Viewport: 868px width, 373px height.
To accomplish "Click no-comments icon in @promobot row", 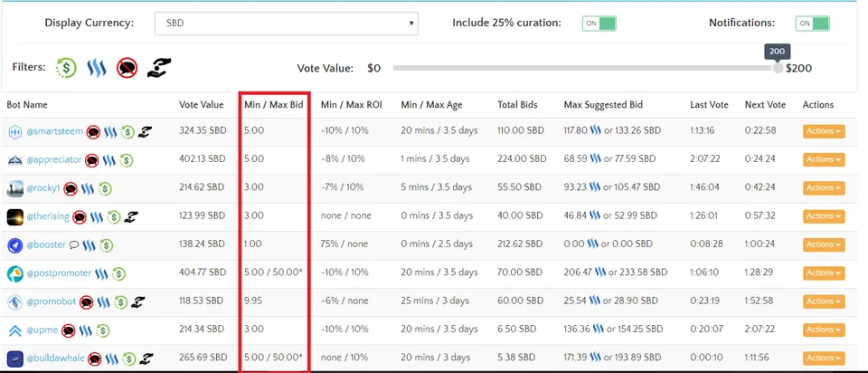I will pyautogui.click(x=86, y=302).
